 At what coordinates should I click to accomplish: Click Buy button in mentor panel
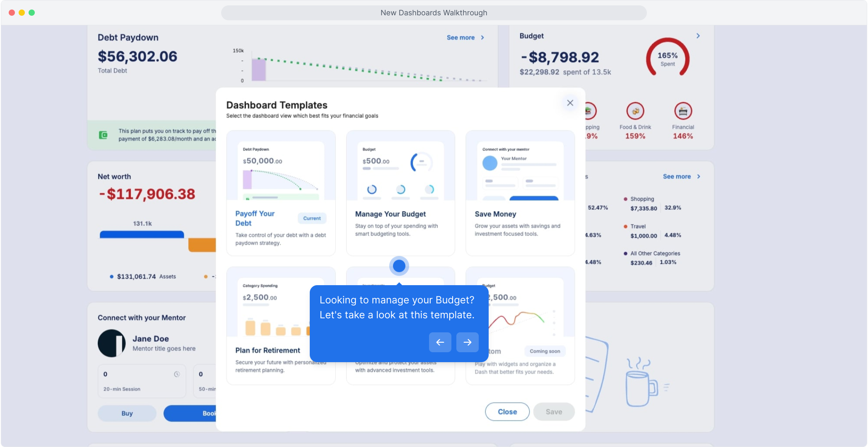pos(127,413)
